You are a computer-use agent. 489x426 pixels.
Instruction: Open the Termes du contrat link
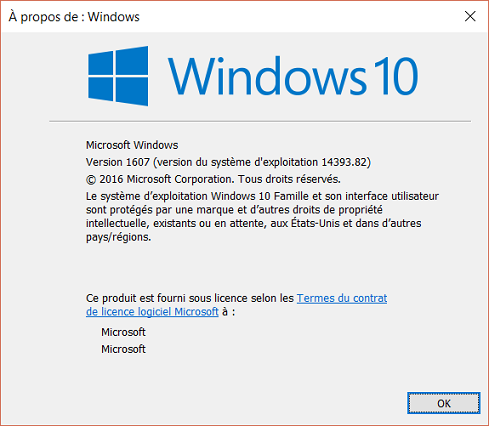[342, 298]
